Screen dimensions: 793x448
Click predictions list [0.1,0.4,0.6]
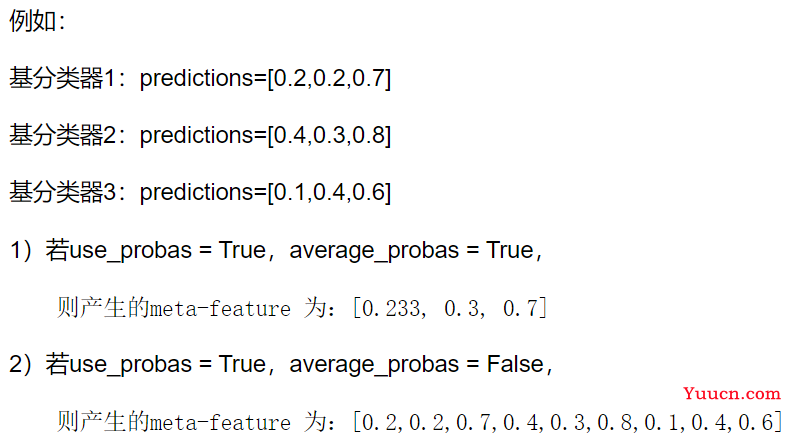coord(329,193)
